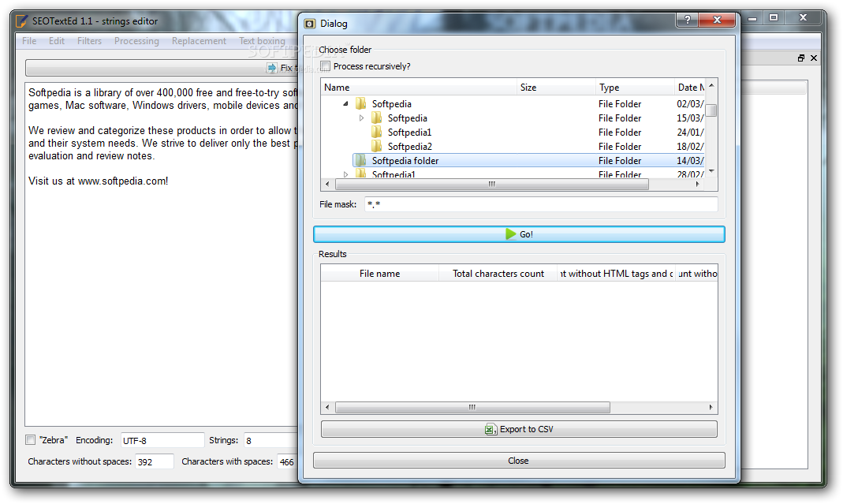The height and width of the screenshot is (504, 843).
Task: Click Characters with spaces value field
Action: tap(287, 461)
